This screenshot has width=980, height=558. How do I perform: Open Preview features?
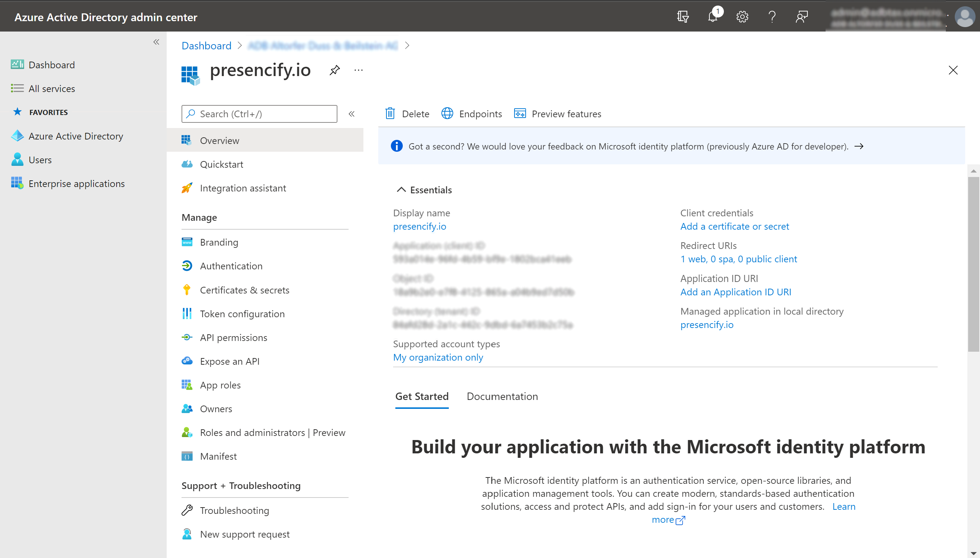click(558, 114)
